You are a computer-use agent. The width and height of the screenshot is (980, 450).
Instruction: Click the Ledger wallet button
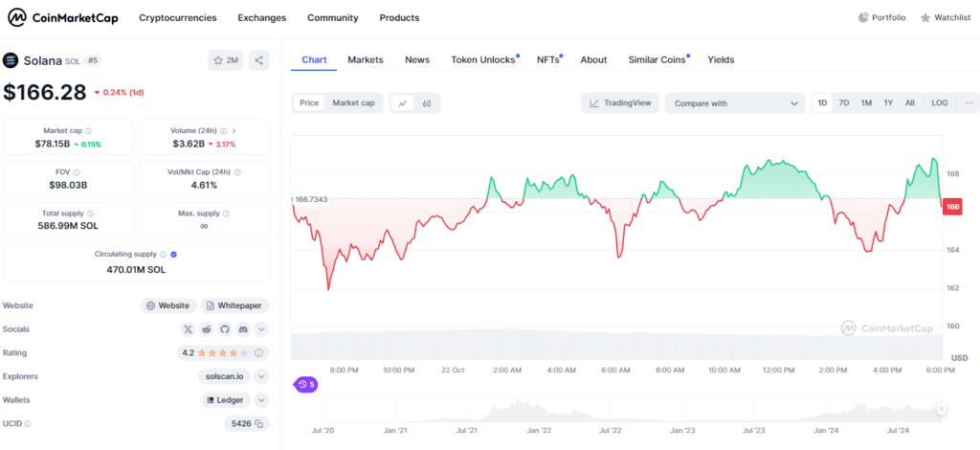[x=226, y=400]
